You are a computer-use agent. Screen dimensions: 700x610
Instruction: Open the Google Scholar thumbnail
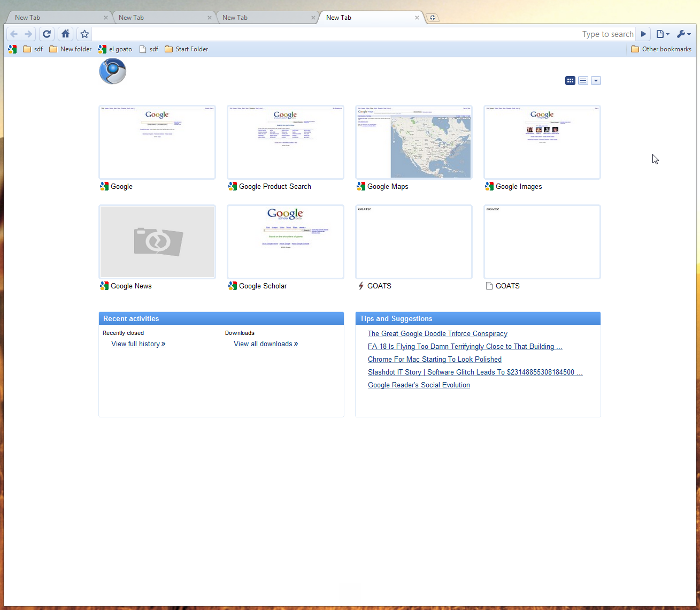(x=286, y=242)
